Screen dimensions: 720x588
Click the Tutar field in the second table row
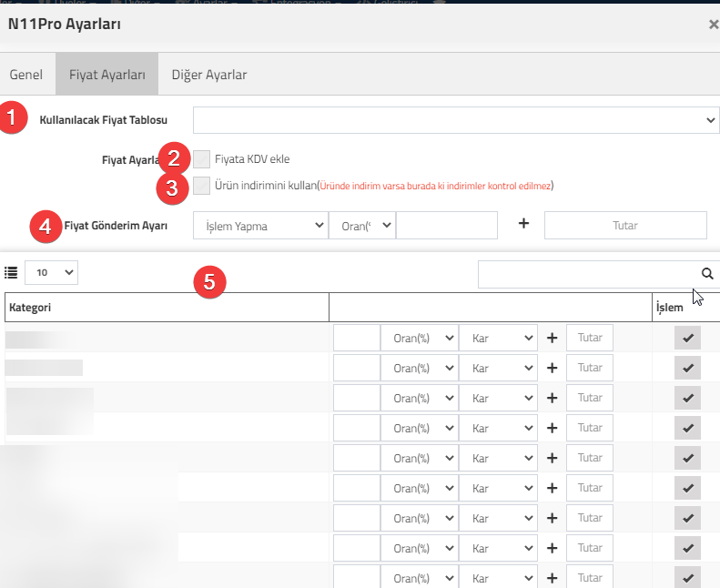590,368
